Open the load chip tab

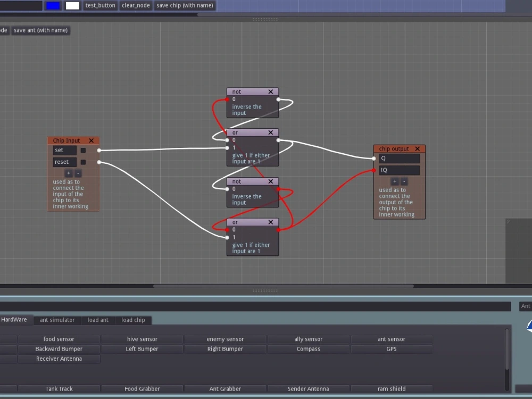(x=133, y=320)
